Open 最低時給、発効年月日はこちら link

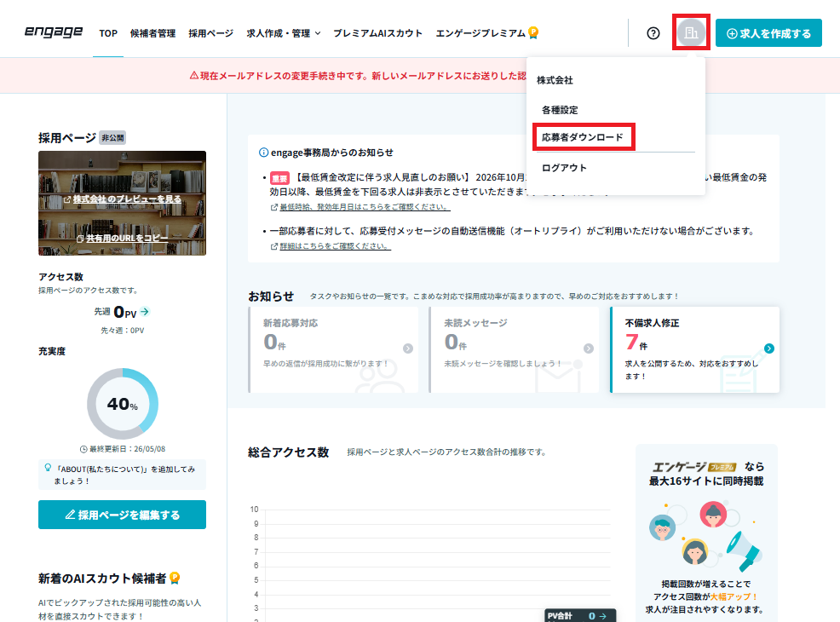pos(360,207)
